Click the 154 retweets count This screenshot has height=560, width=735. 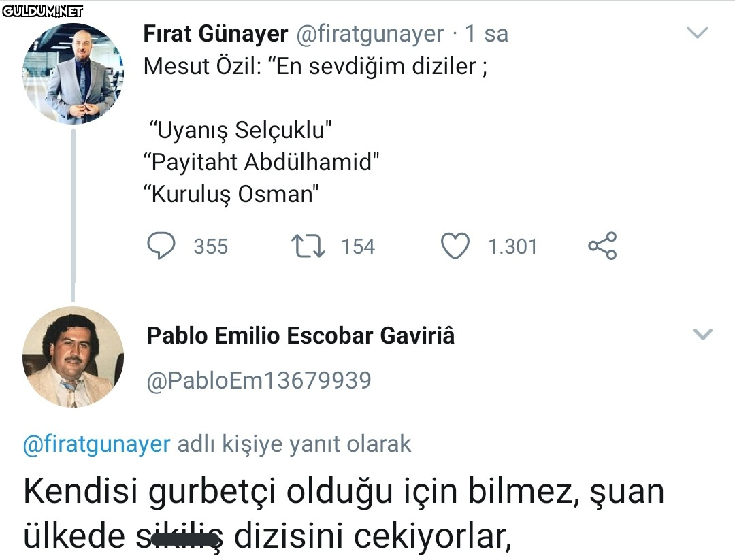(x=358, y=246)
